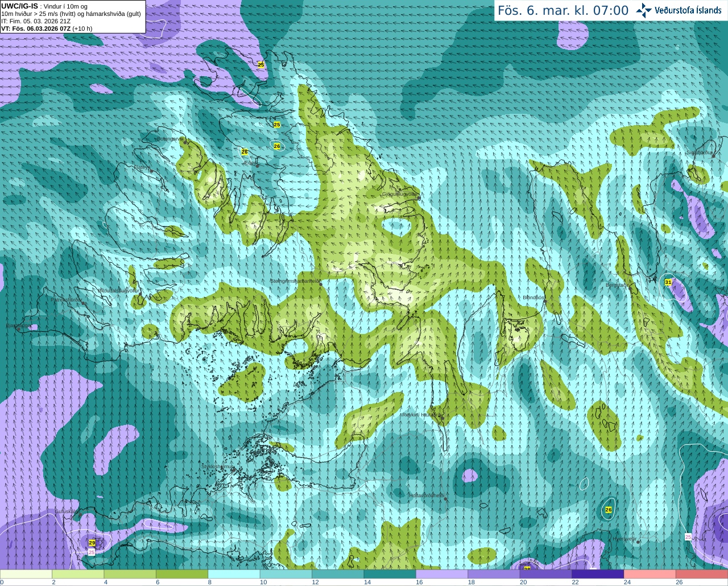The width and height of the screenshot is (728, 586).
Task: Click the Gjögurflugvöllur station label
Action: [400, 193]
